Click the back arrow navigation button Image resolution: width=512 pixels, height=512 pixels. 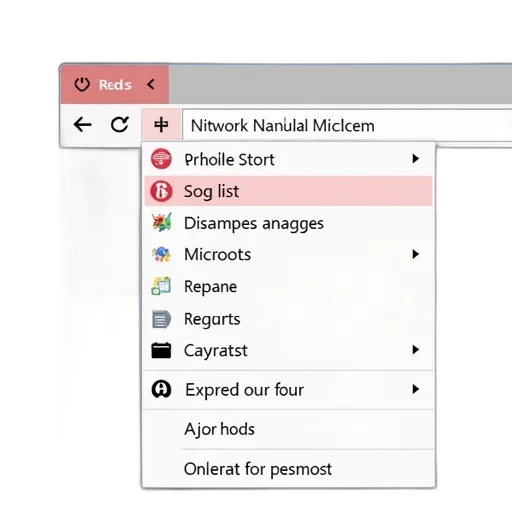[x=82, y=125]
